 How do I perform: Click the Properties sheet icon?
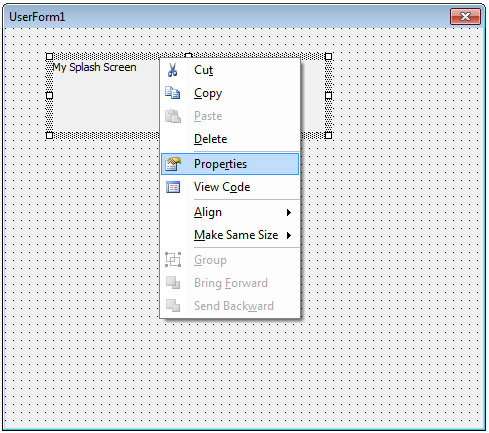[x=173, y=164]
